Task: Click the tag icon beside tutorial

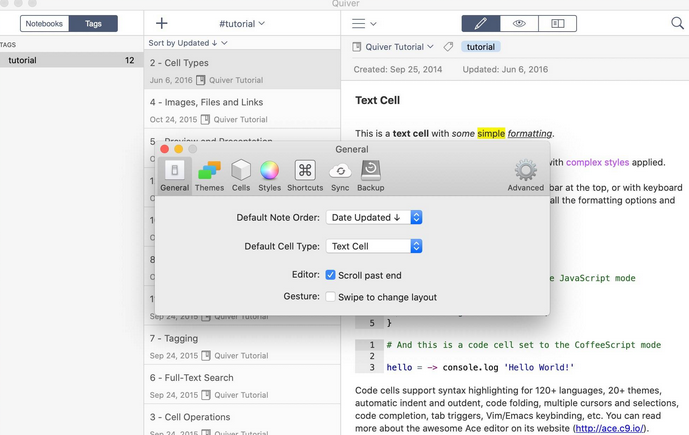Action: coord(448,47)
